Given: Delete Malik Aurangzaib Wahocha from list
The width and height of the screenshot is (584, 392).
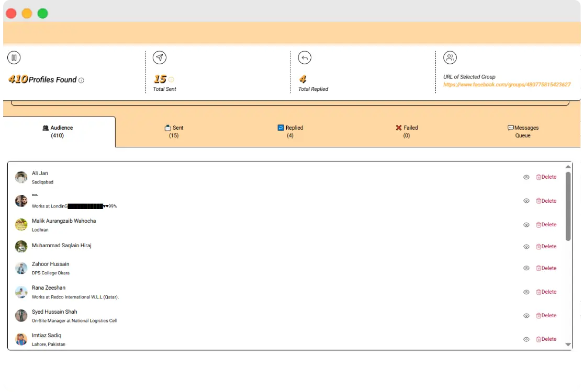Looking at the screenshot, I should click(x=546, y=225).
